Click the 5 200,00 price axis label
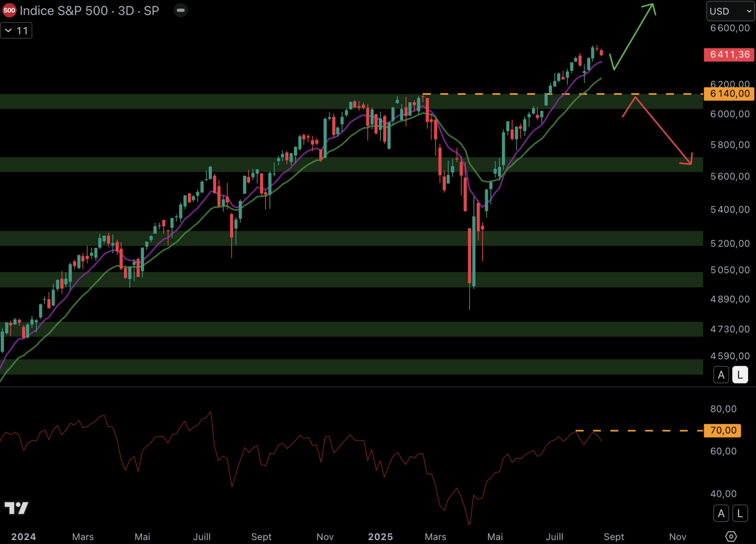756x544 pixels. [730, 244]
